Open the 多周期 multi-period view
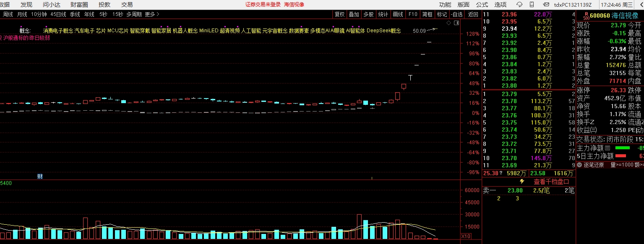 coord(134,14)
